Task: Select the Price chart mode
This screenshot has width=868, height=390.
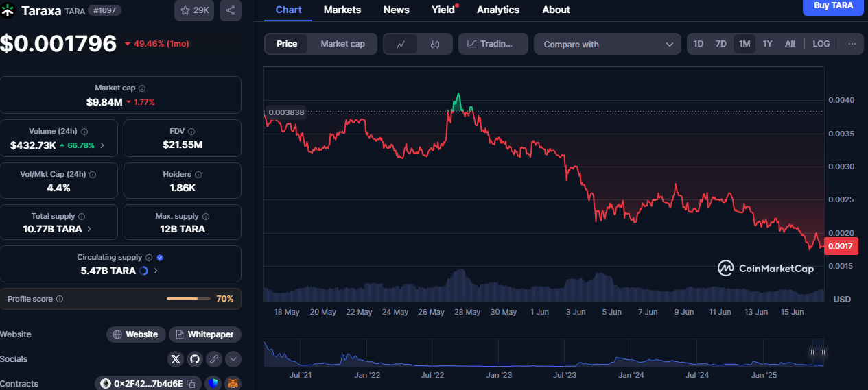Action: tap(287, 44)
